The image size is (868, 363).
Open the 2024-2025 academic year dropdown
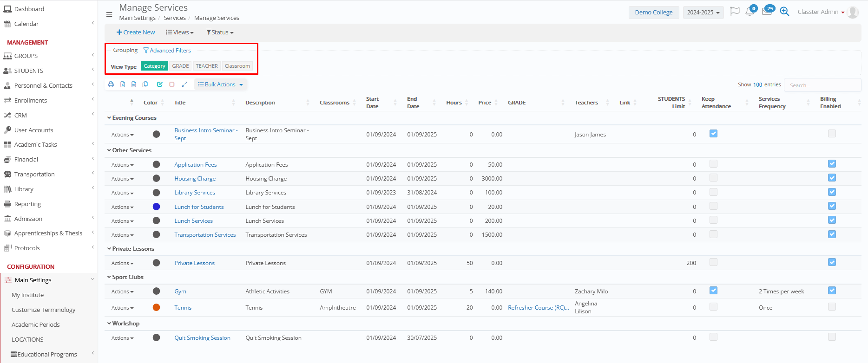pos(703,13)
